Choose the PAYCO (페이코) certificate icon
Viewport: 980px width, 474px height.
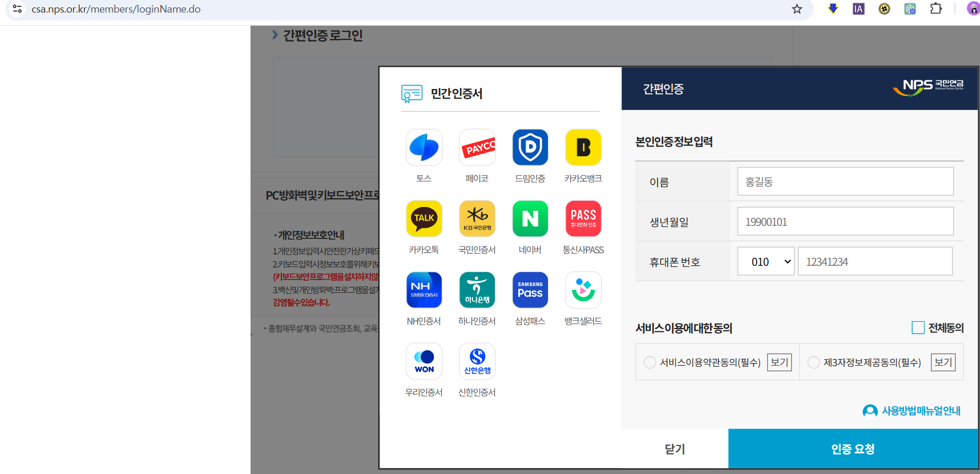pyautogui.click(x=477, y=147)
